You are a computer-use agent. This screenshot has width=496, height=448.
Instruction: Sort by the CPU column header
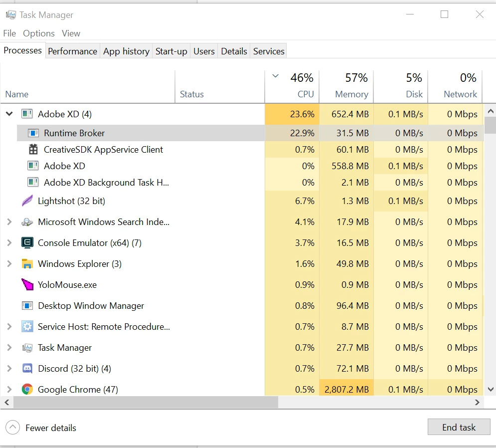[292, 86]
